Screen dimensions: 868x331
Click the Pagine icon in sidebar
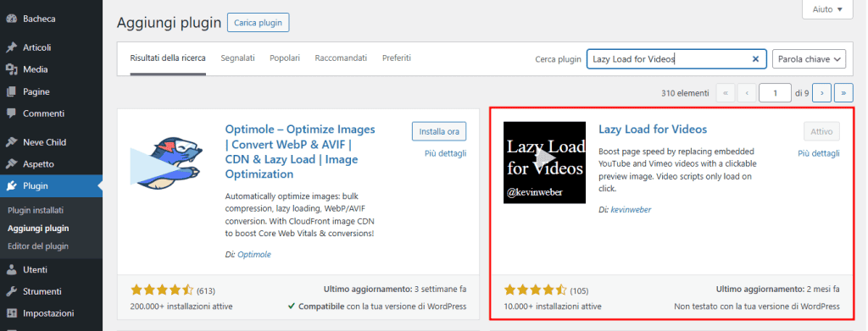coord(11,91)
